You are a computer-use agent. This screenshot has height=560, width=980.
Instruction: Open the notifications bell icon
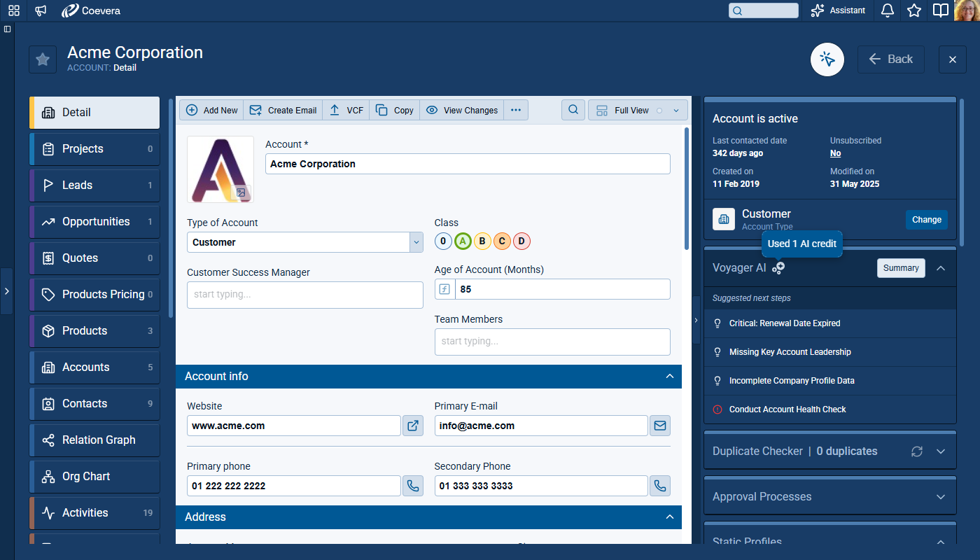[887, 10]
